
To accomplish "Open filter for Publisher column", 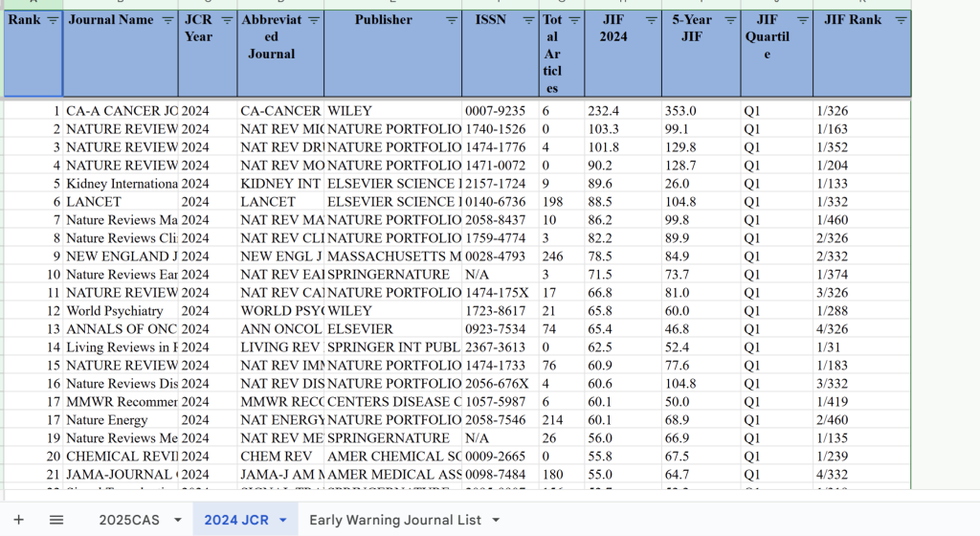I will coord(452,21).
